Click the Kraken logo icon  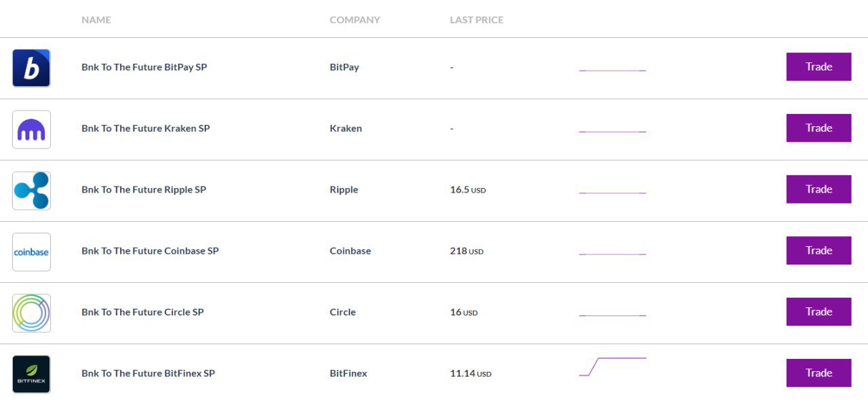(31, 129)
